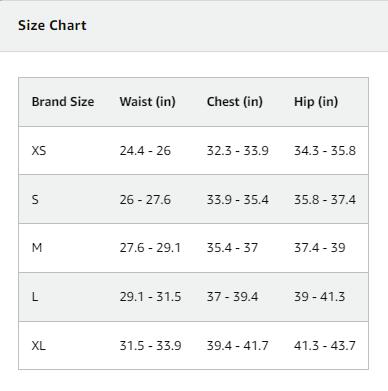The width and height of the screenshot is (388, 391).
Task: Click the S brand size cell
Action: pyautogui.click(x=35, y=200)
